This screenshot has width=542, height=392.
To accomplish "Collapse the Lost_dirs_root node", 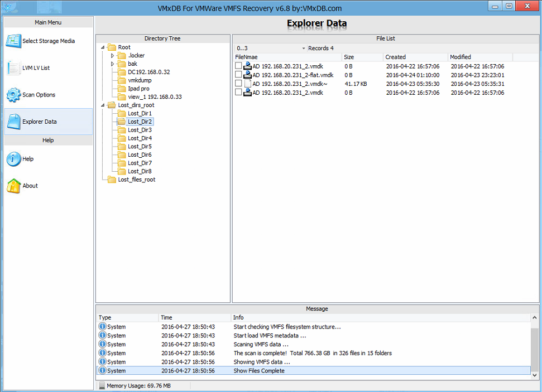I will 103,105.
